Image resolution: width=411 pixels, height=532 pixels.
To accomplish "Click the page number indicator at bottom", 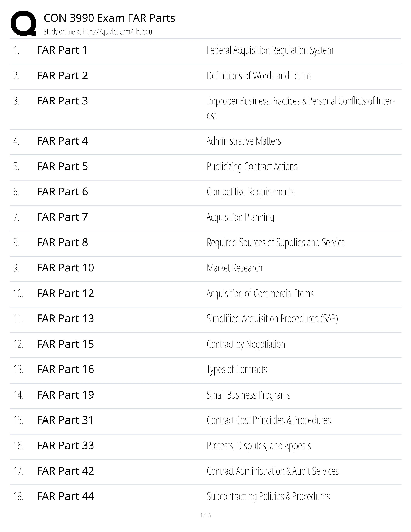I will tap(205, 515).
